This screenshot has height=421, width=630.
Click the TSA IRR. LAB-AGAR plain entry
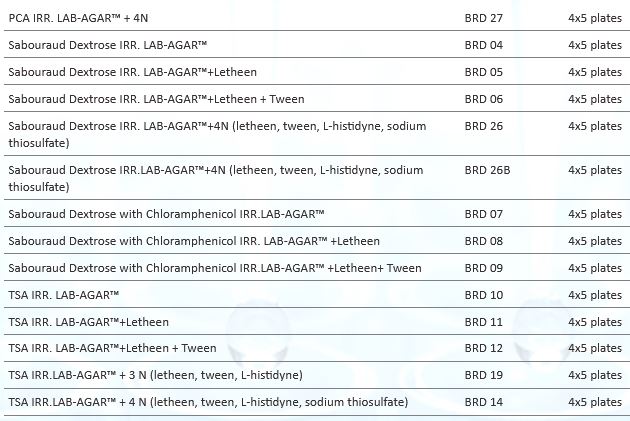[x=64, y=295]
